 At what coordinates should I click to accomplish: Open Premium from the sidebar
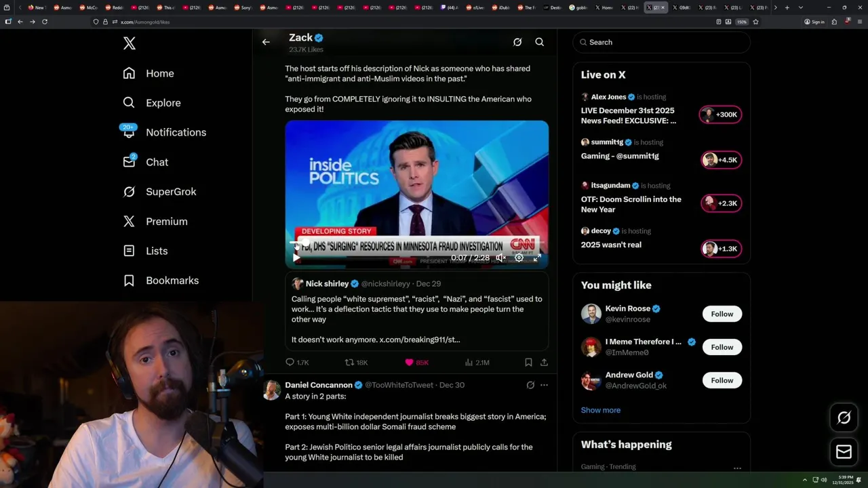155,222
